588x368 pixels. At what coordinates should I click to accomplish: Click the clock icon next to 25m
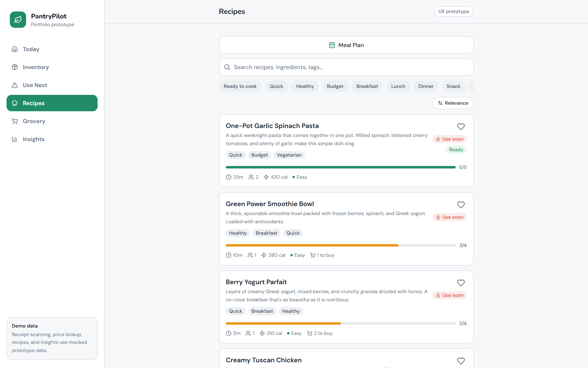pos(228,177)
